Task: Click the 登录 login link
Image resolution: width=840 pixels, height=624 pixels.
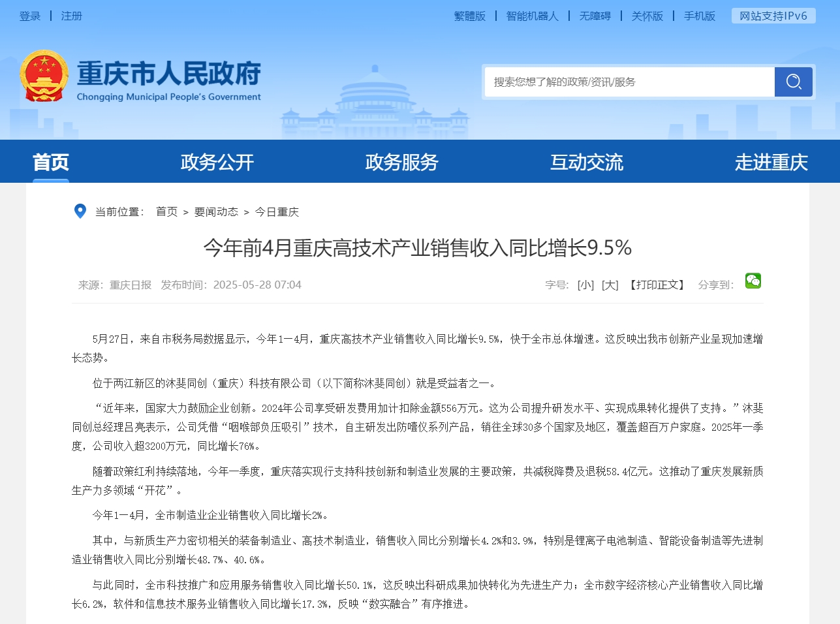Action: (30, 16)
